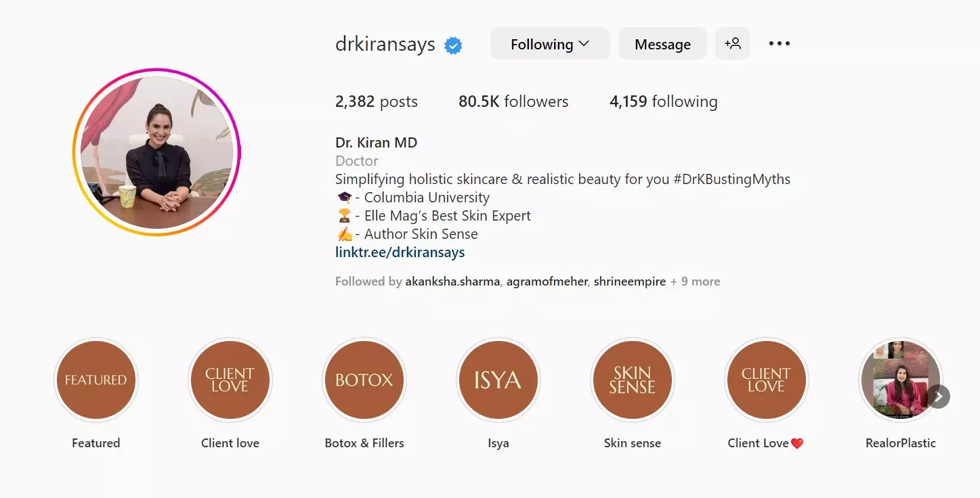This screenshot has height=498, width=980.
Task: Open the three-dots options menu
Action: point(779,44)
